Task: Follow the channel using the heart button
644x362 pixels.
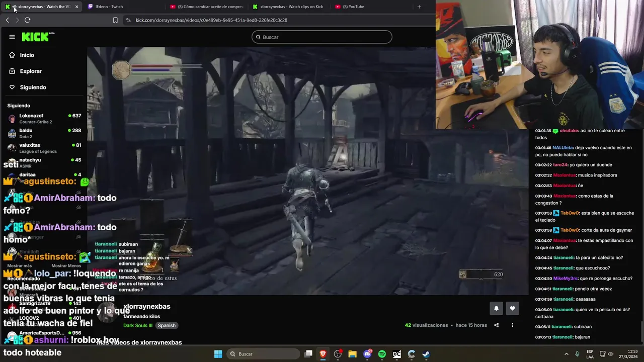Action: pyautogui.click(x=512, y=308)
